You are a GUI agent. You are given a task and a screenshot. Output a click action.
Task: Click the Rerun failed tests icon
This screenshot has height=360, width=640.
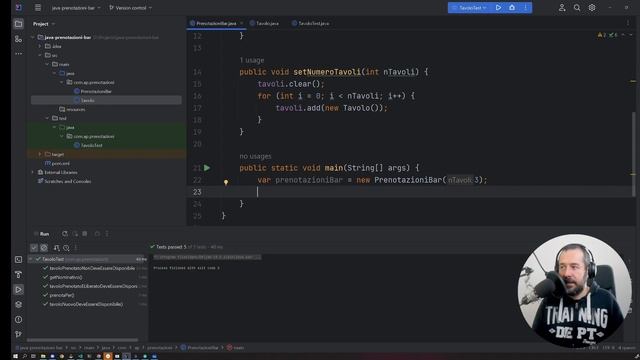click(75, 234)
